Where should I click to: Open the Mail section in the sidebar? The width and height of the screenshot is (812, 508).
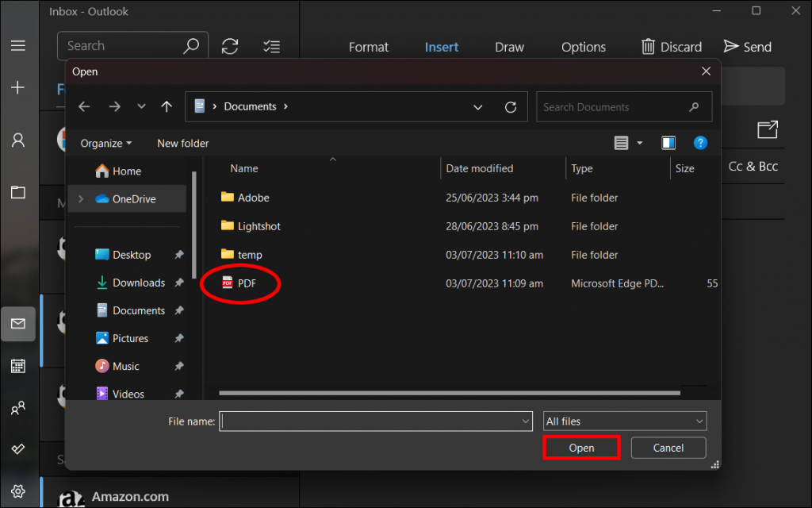pyautogui.click(x=18, y=323)
